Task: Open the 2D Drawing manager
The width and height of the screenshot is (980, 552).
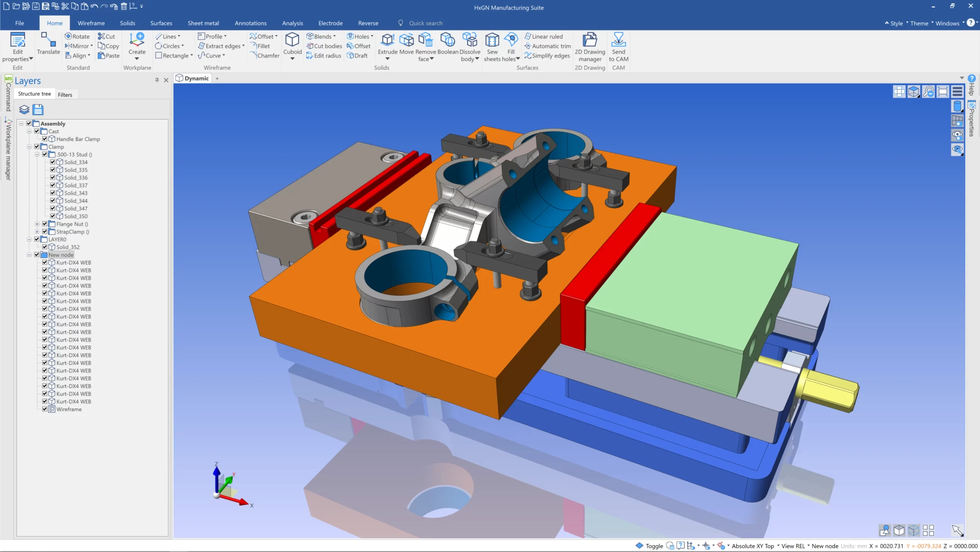Action: [x=590, y=47]
